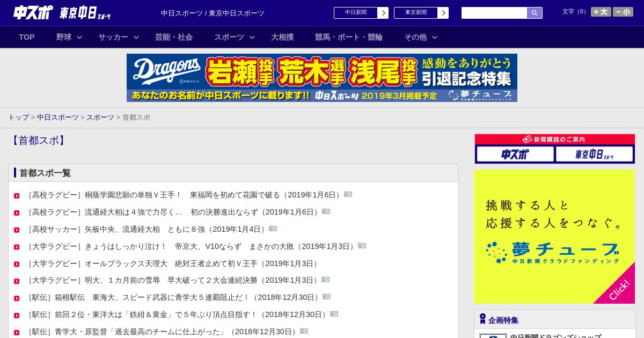
Task: Click the 【首都スポ】 page title
Action: pyautogui.click(x=38, y=141)
